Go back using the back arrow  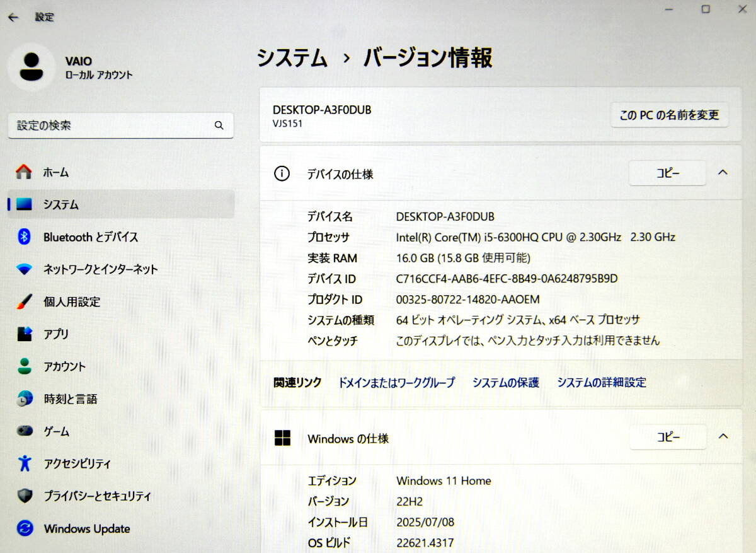click(13, 18)
